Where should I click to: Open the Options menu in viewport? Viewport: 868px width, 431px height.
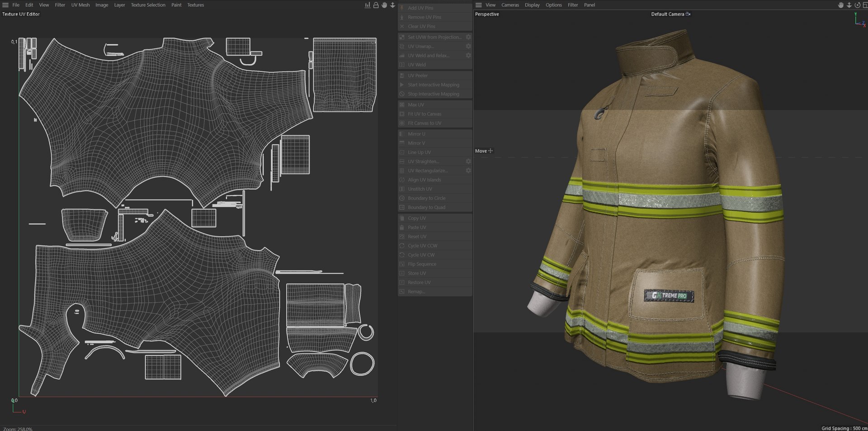click(x=554, y=5)
